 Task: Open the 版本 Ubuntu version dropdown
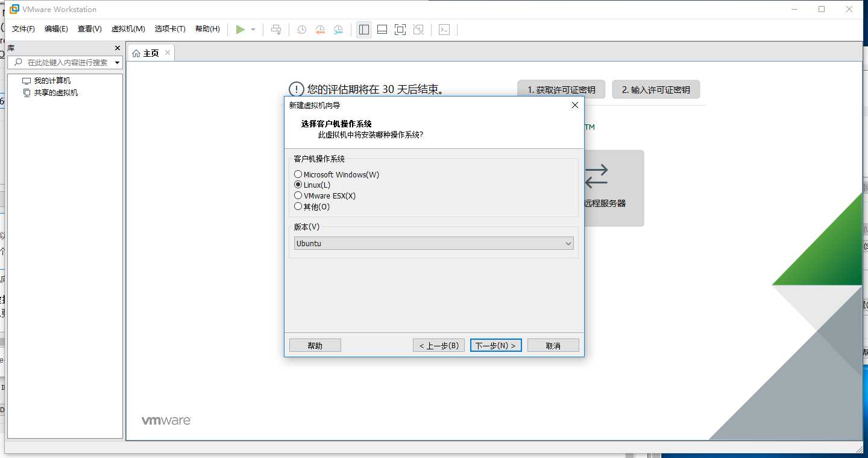[434, 243]
